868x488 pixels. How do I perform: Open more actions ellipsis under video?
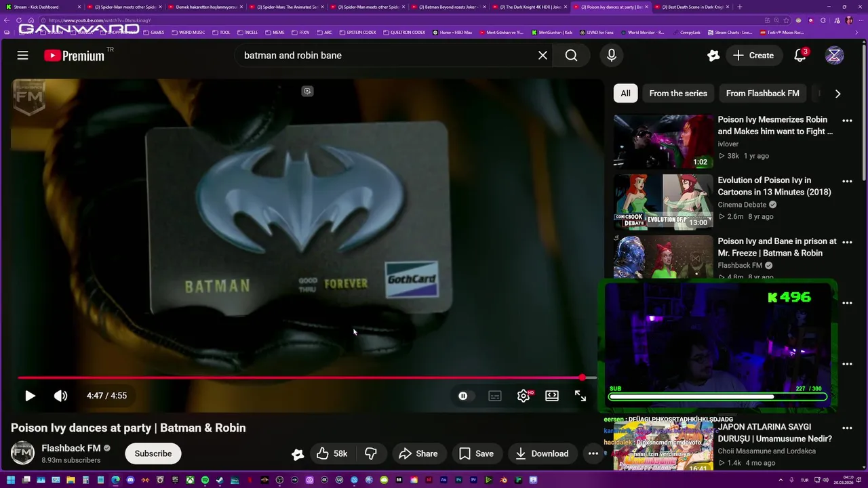(593, 453)
